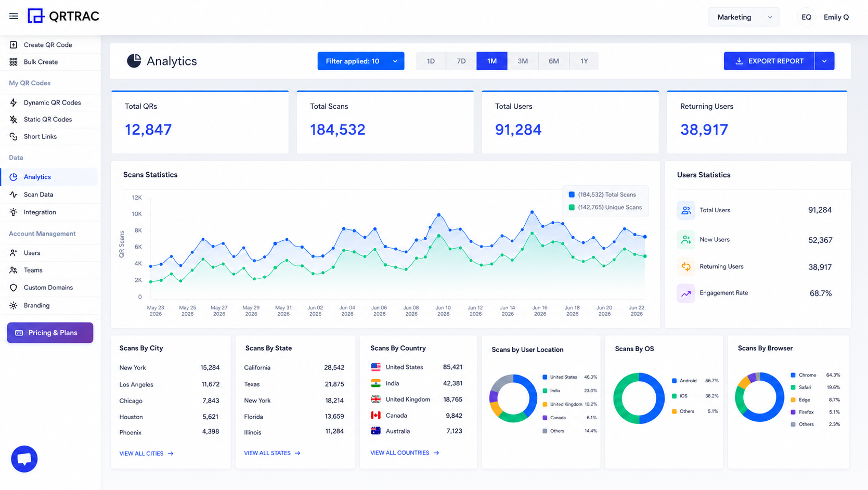Open the chat support bubble
Screen dimensions: 868x490
24,459
